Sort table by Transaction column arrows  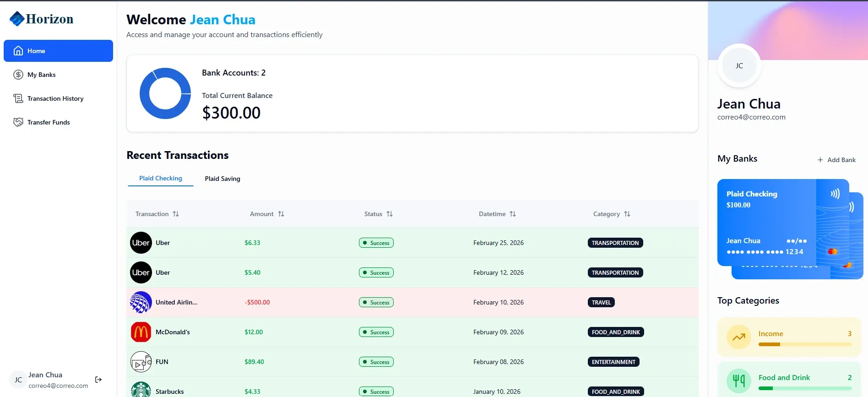[x=176, y=214]
